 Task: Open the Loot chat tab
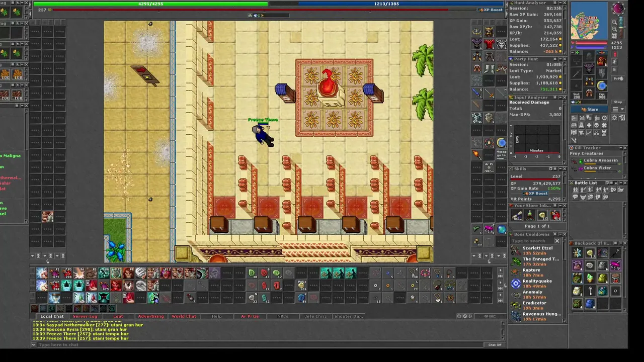coord(118,316)
